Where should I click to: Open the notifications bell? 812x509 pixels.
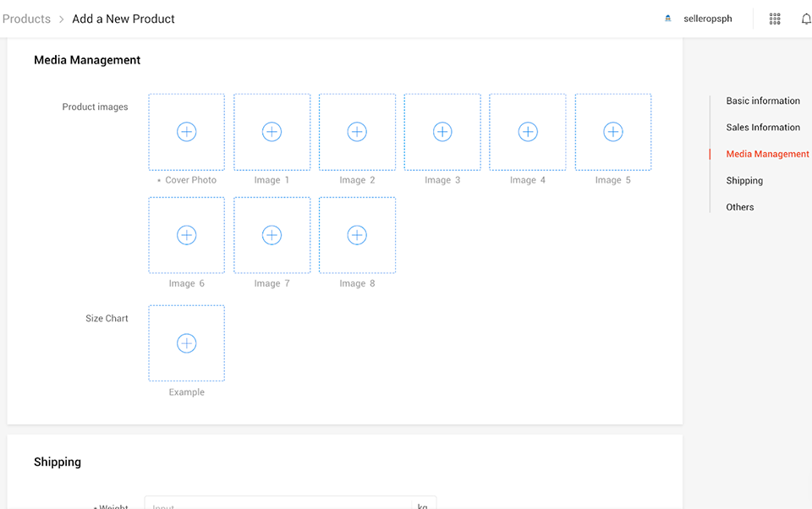point(805,19)
